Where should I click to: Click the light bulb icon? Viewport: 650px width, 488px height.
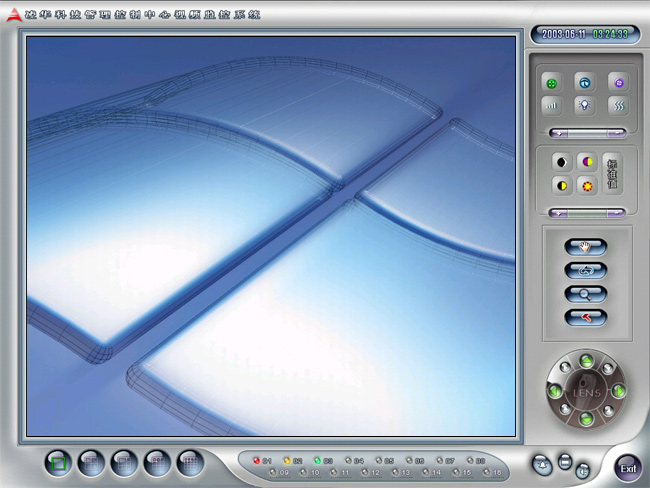point(584,104)
